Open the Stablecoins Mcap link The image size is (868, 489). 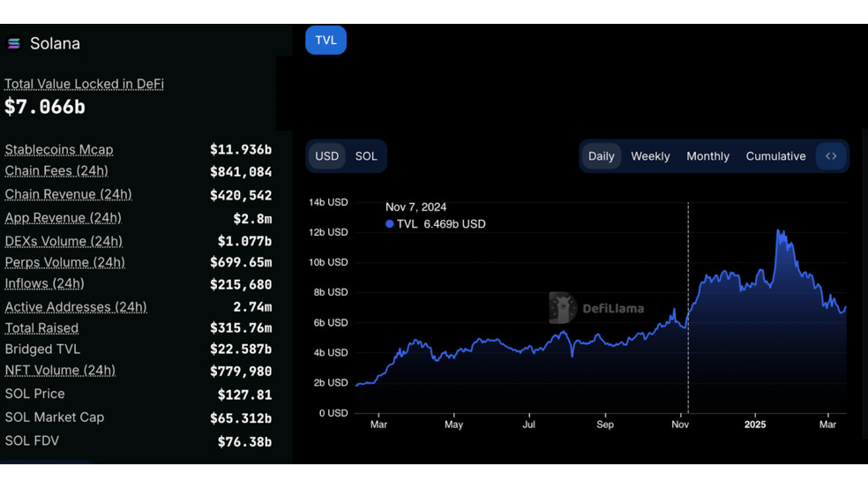(59, 149)
